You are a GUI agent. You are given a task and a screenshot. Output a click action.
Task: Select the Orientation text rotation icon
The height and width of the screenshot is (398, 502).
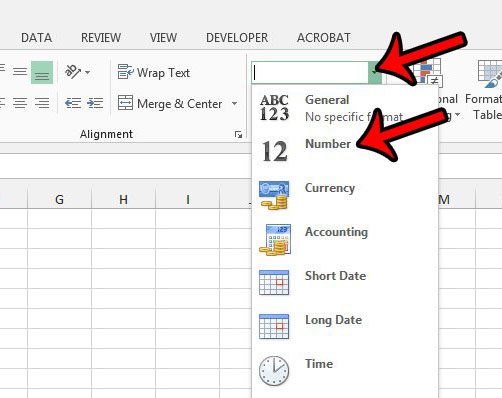73,72
